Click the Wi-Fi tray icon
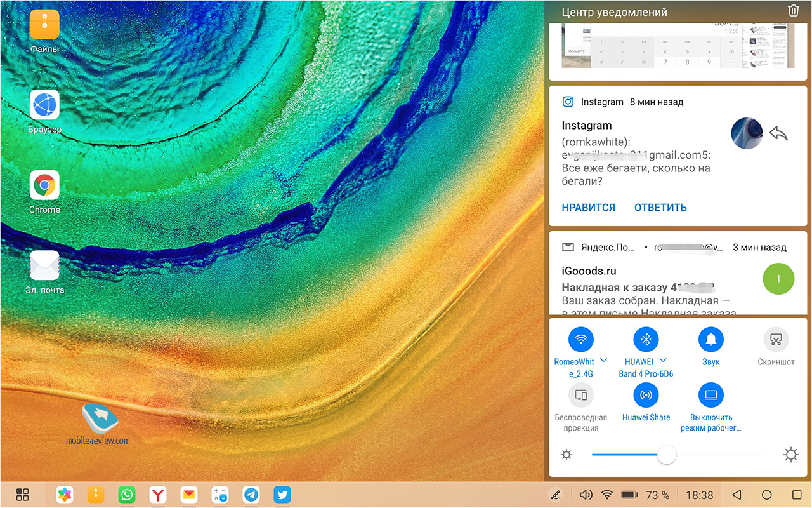This screenshot has height=508, width=812. (x=607, y=495)
